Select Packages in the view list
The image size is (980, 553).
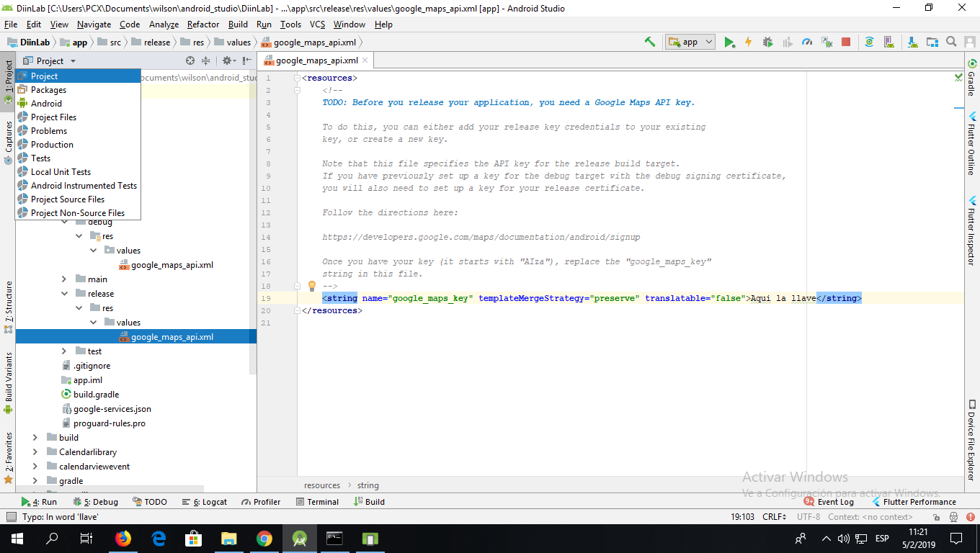coord(78,90)
